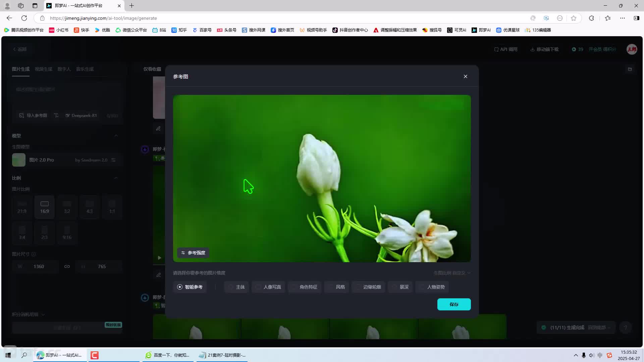Screen dimensions: 644x362
Task: Open the 小红书 bookmark
Action: click(x=59, y=30)
